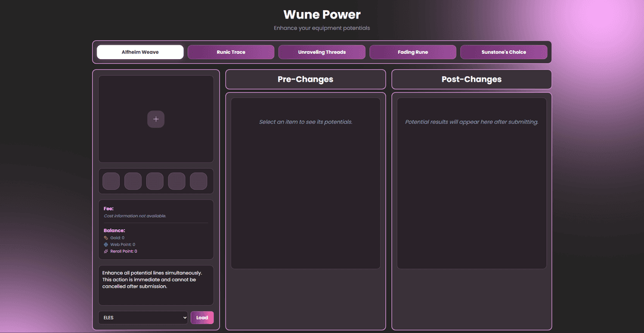Select the Fading Rune tab
Image resolution: width=644 pixels, height=333 pixels.
click(x=413, y=52)
